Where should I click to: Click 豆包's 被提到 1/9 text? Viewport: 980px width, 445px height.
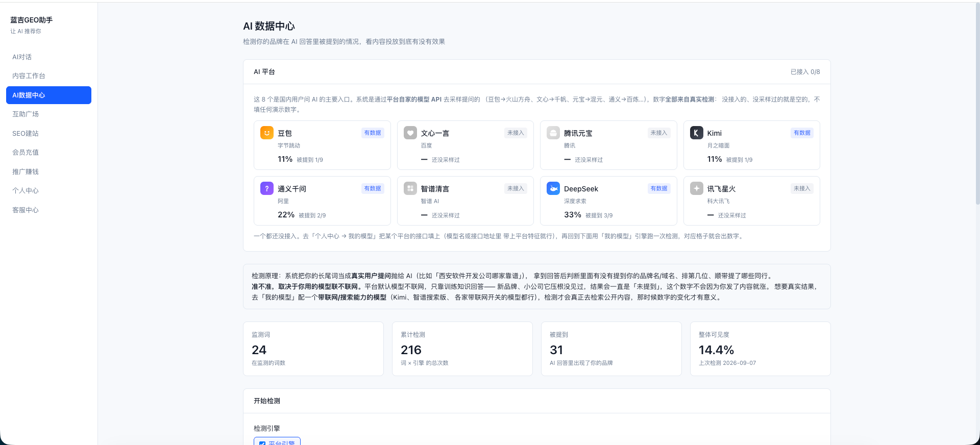(x=310, y=160)
